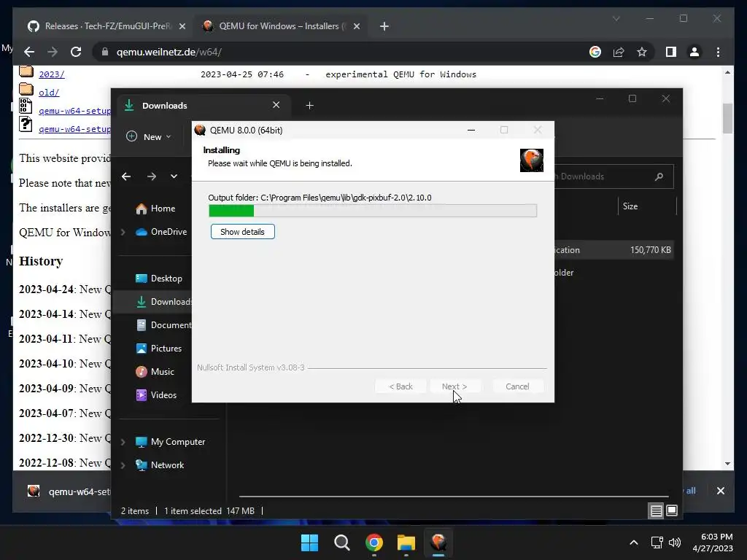This screenshot has width=747, height=560.
Task: Go forward in Chrome
Action: coord(53,52)
